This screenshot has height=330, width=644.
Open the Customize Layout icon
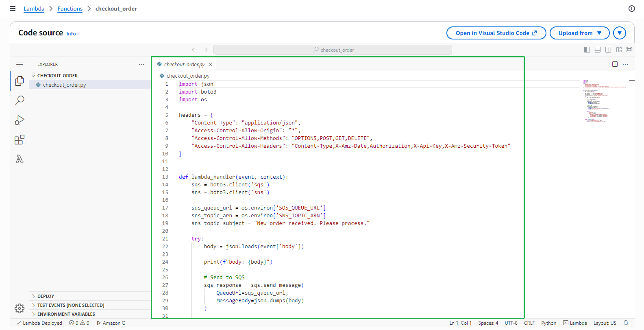619,50
